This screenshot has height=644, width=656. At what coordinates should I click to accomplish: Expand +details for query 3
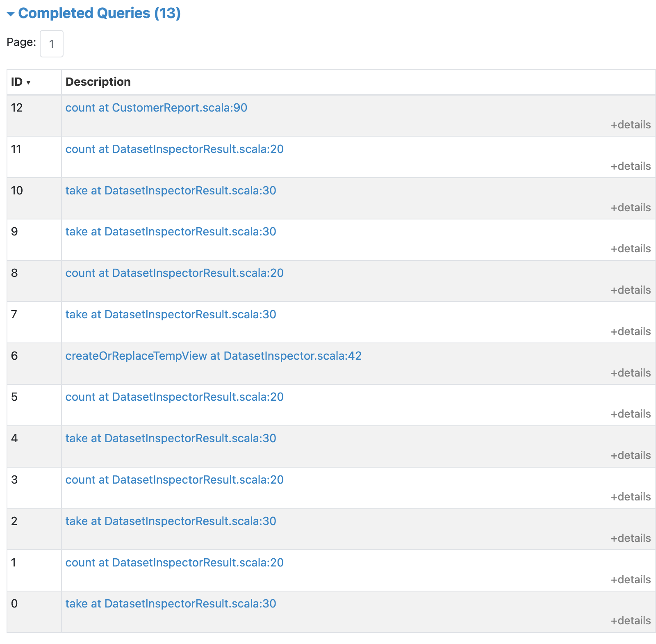pos(631,497)
